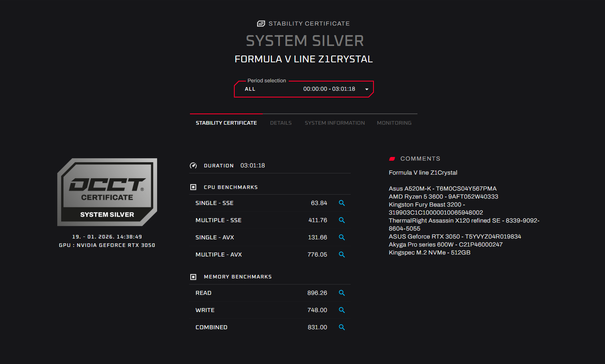Click the AMD Ryzen 5 3600 comment line
Image resolution: width=605 pixels, height=364 pixels.
tap(443, 197)
